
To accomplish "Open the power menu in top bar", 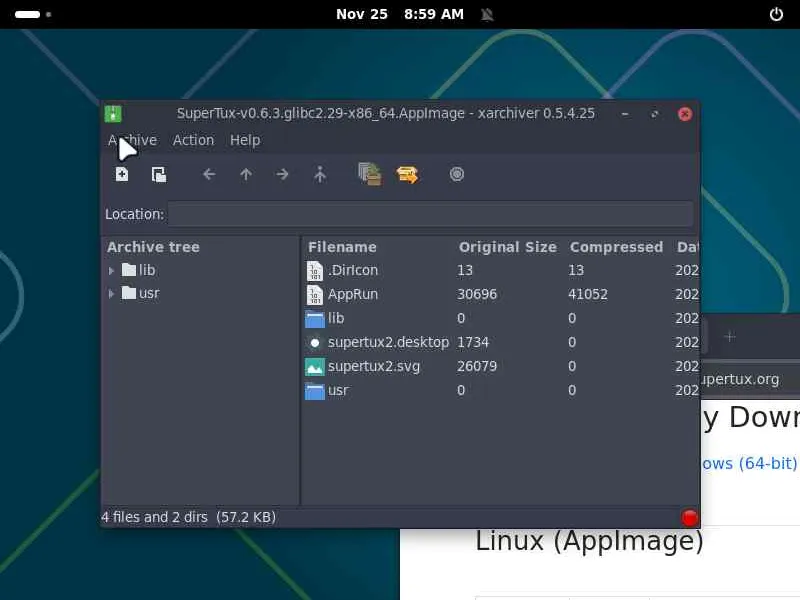I will click(776, 14).
